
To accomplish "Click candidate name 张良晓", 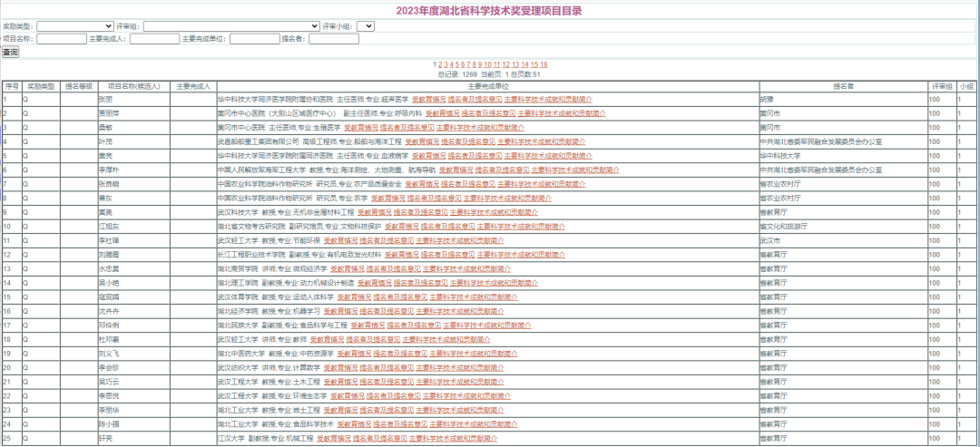I will pos(109,184).
